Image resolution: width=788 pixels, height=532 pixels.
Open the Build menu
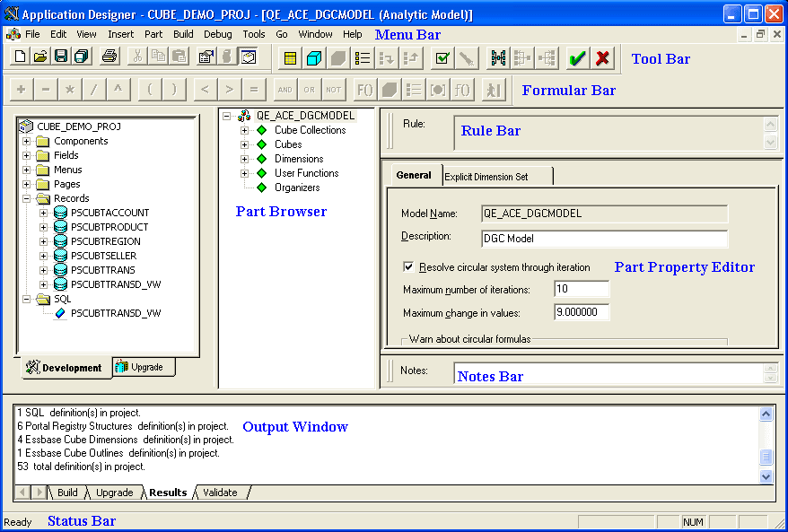(x=183, y=34)
